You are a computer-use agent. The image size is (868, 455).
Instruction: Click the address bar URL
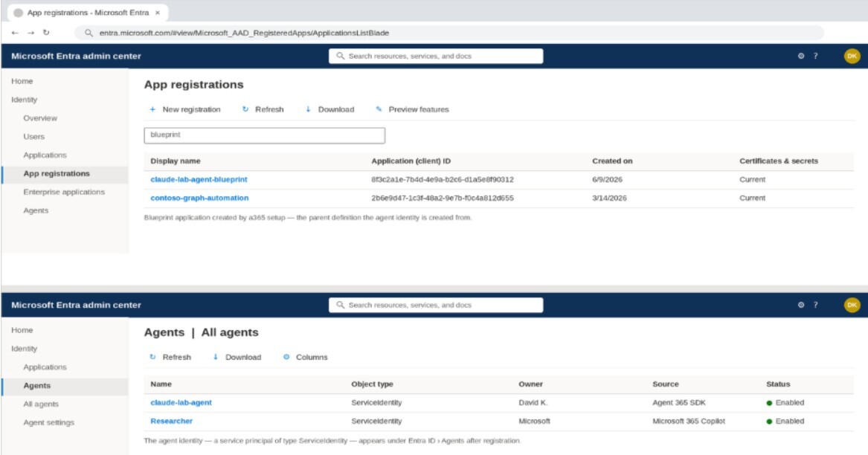point(244,33)
